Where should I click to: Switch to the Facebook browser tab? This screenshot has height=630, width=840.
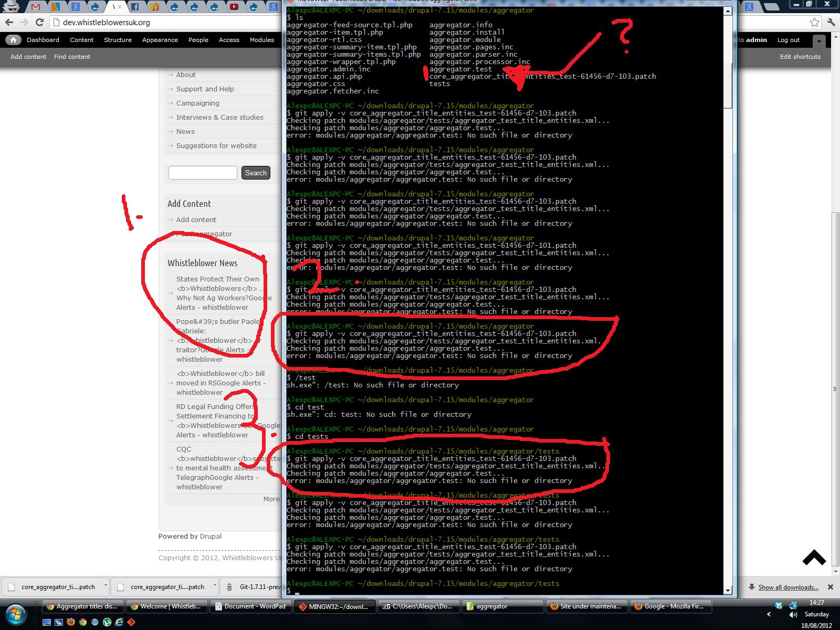point(135,7)
